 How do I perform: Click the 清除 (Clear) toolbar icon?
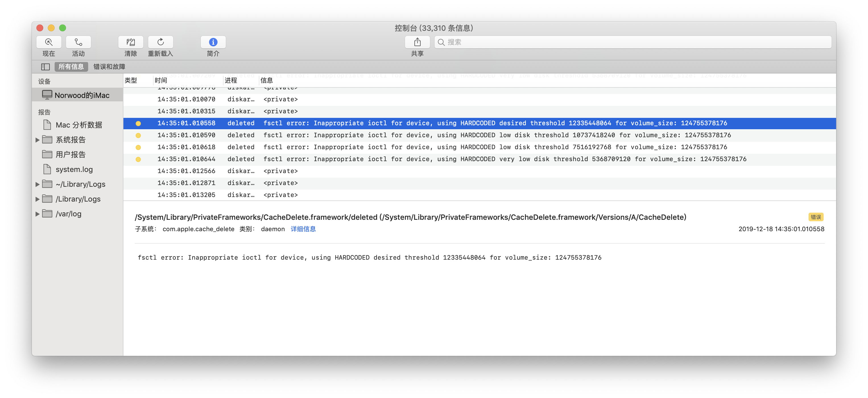[x=131, y=42]
